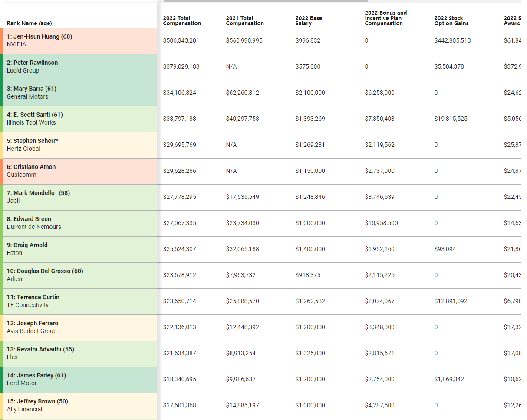Click the Cristiano Amon Qualcomm cell
Screen dimensions: 527x420
coord(79,171)
